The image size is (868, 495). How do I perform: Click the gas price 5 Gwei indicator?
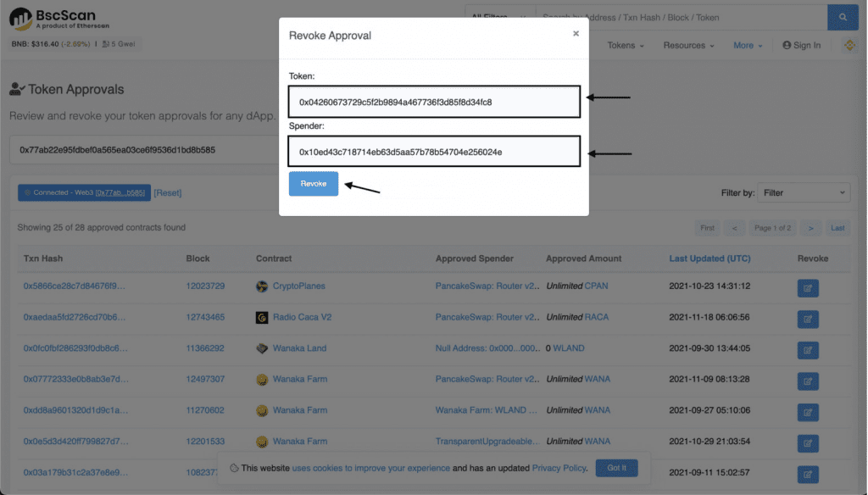(x=119, y=44)
